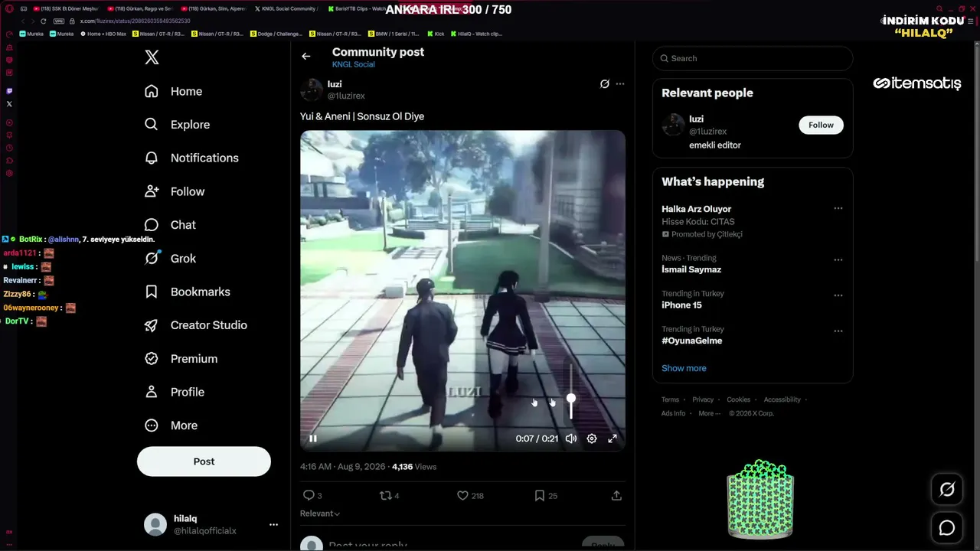The image size is (980, 551).
Task: Open the Cookies footer link
Action: click(x=738, y=399)
